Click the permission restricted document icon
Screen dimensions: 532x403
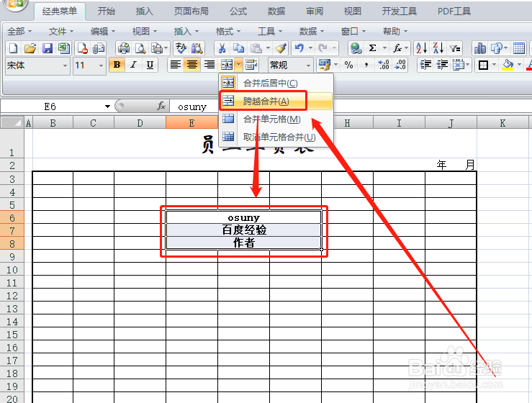coord(83,48)
